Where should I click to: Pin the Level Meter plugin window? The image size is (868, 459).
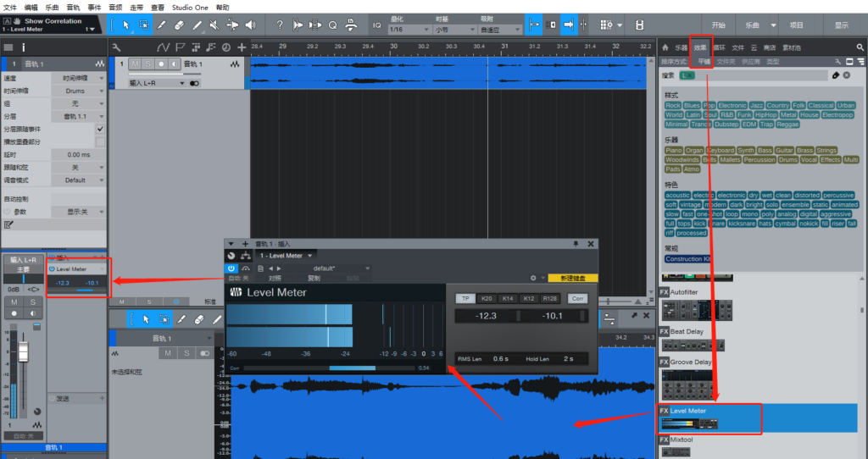pos(576,244)
